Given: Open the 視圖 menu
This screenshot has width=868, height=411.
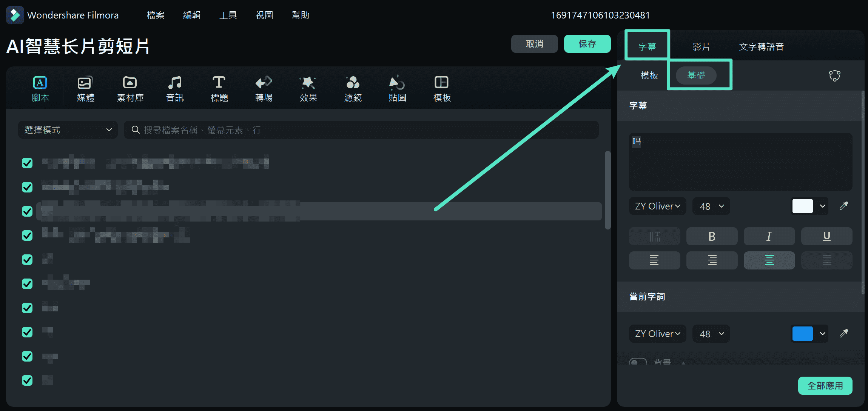Looking at the screenshot, I should 264,15.
